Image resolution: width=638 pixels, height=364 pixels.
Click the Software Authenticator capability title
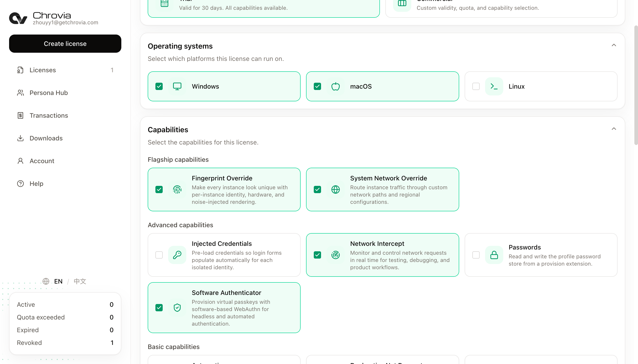pyautogui.click(x=227, y=293)
